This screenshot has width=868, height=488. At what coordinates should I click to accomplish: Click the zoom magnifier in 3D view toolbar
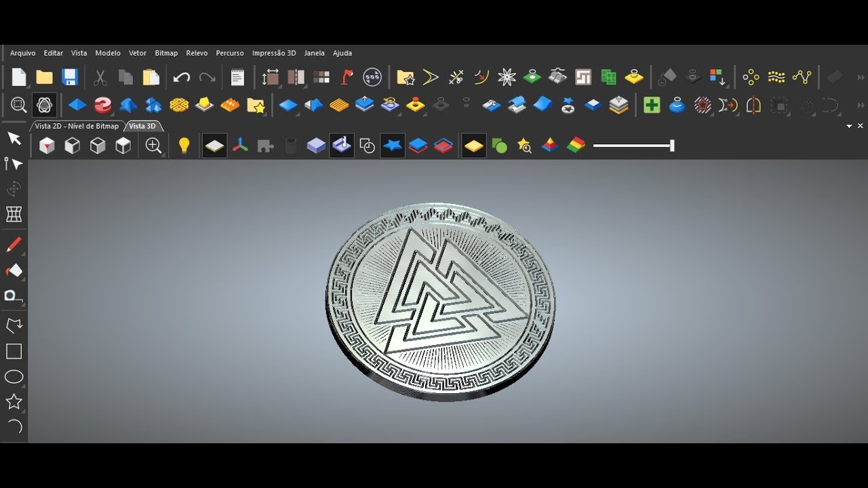coord(154,146)
